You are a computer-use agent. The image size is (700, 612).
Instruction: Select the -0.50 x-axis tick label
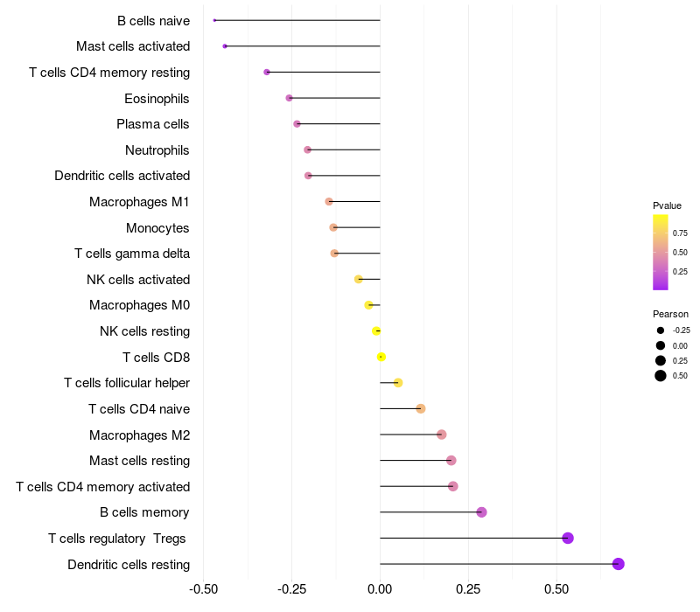tap(204, 589)
